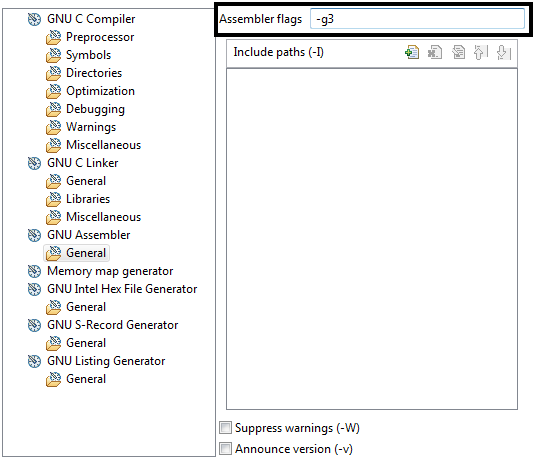The height and width of the screenshot is (461, 533).
Task: Select the Memory map generator tool icon
Action: [34, 271]
